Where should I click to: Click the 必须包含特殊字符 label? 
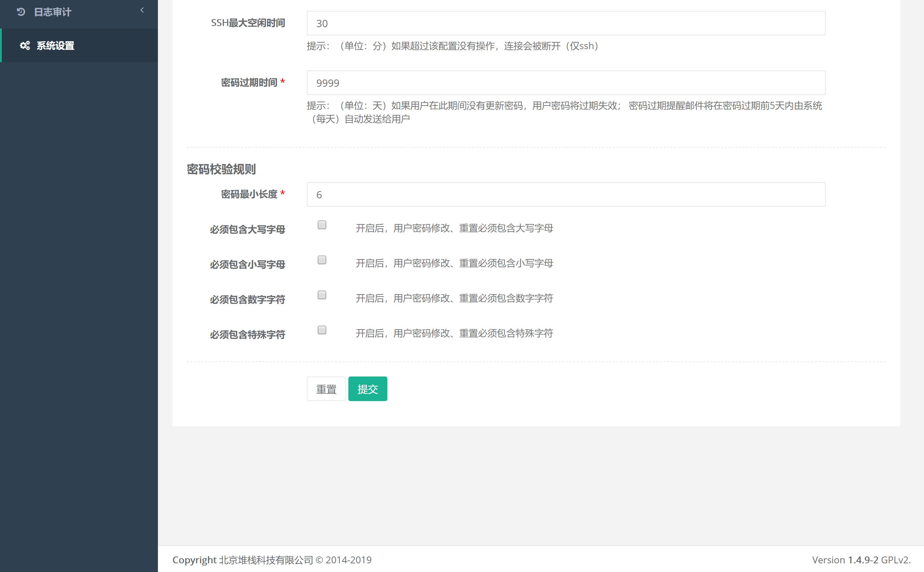[x=248, y=335]
